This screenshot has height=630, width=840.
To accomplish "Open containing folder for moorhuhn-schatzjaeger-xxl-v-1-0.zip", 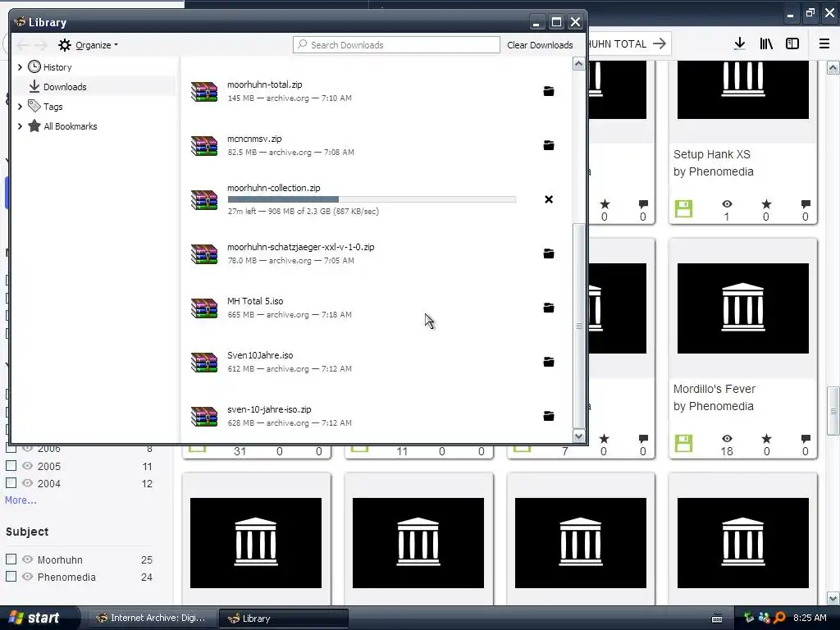I will coord(549,253).
